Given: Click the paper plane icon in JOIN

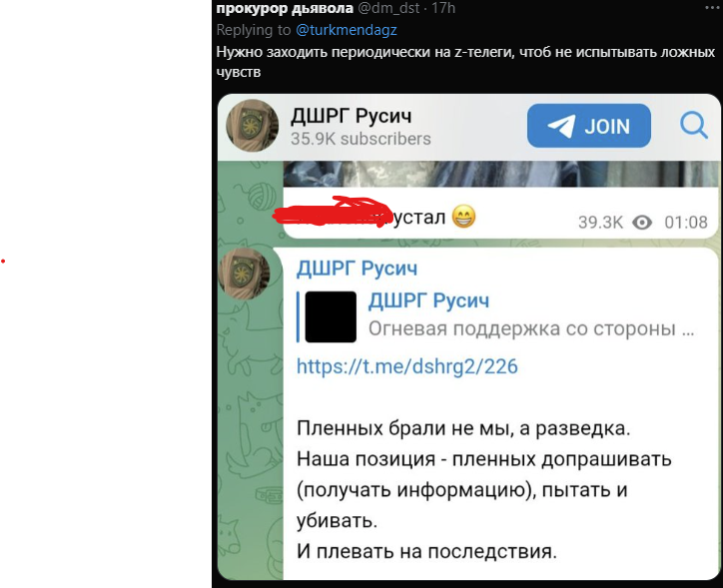Looking at the screenshot, I should [561, 126].
